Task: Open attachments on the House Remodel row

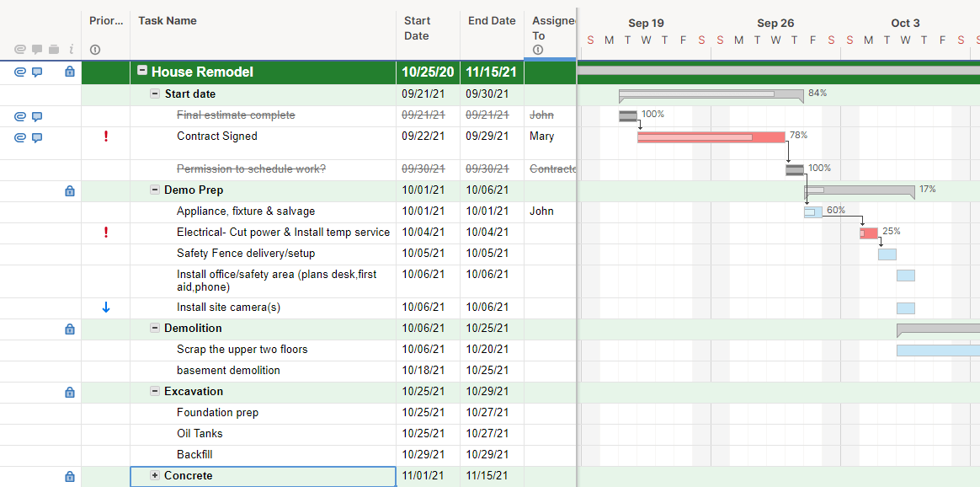Action: click(20, 72)
